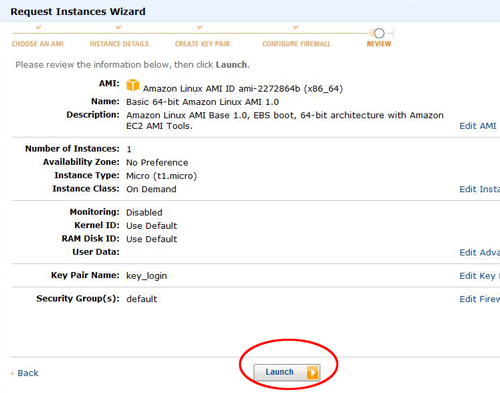Go back using the Back link

pyautogui.click(x=28, y=373)
